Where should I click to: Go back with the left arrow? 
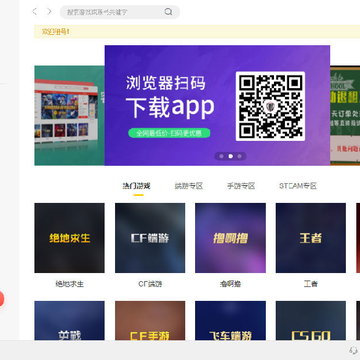(x=34, y=12)
